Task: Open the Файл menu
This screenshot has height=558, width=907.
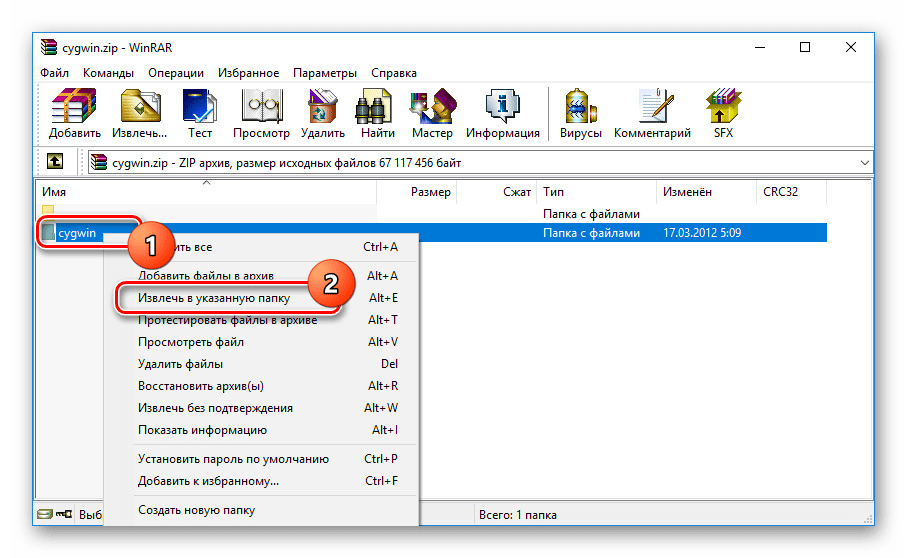Action: coord(54,73)
